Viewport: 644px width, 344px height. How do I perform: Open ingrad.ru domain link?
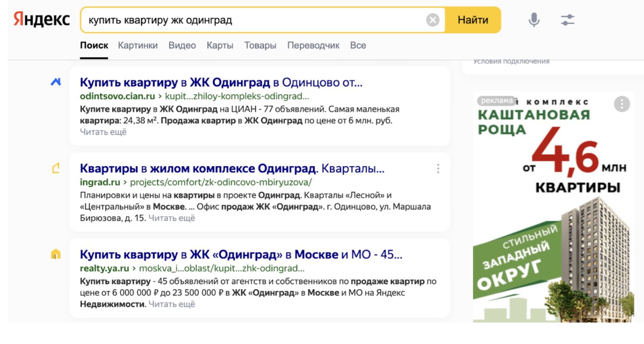click(100, 182)
